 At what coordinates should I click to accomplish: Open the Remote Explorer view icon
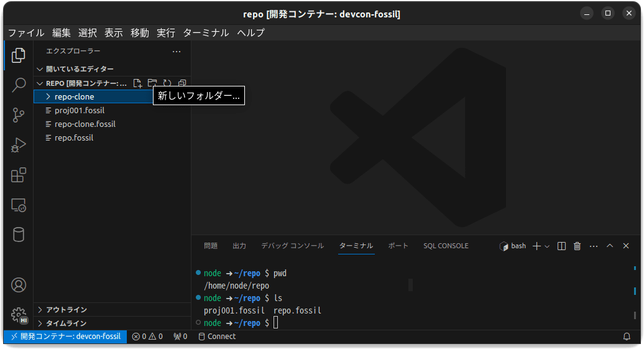[x=19, y=205]
